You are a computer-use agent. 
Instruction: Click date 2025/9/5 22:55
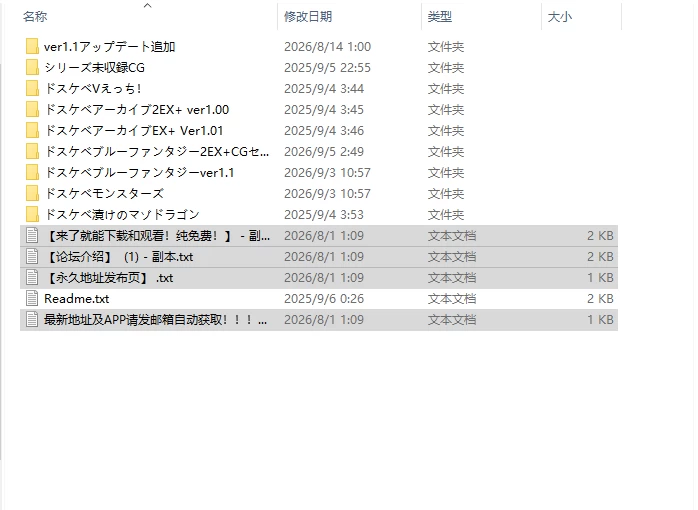(327, 67)
